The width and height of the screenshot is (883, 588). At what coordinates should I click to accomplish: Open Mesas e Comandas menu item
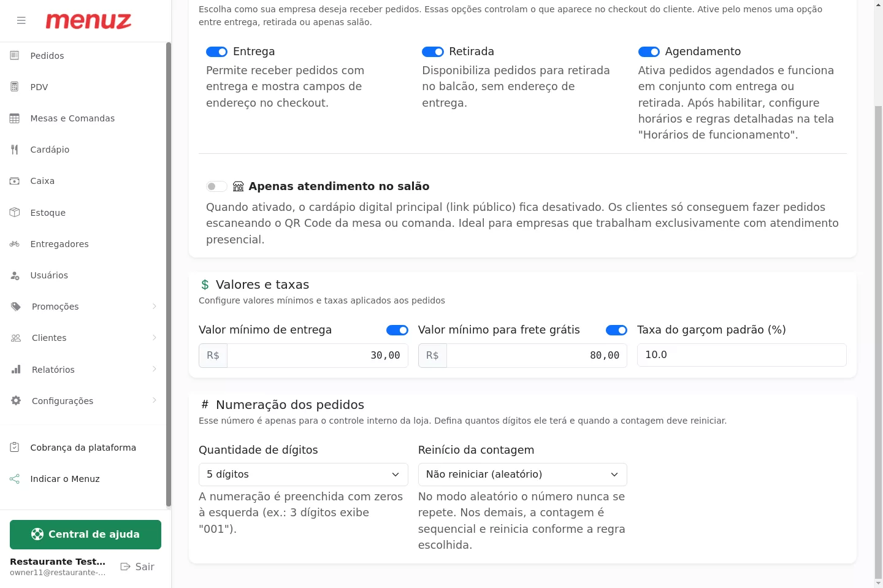point(83,118)
